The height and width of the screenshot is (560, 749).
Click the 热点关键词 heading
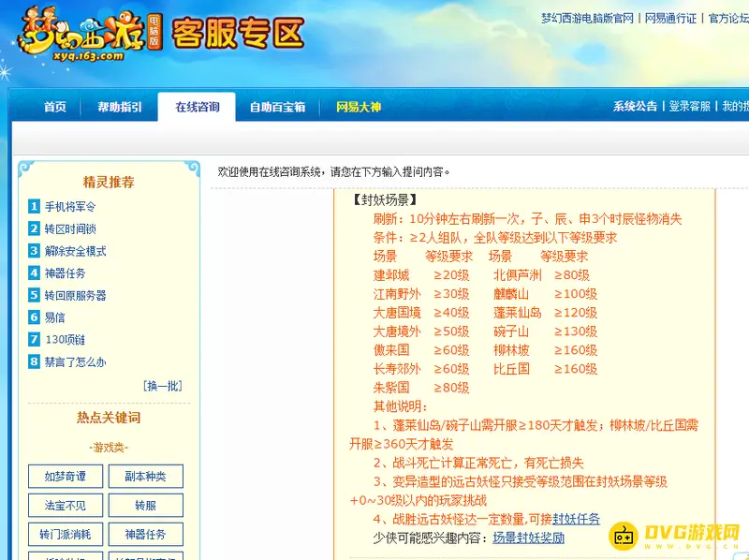(109, 418)
